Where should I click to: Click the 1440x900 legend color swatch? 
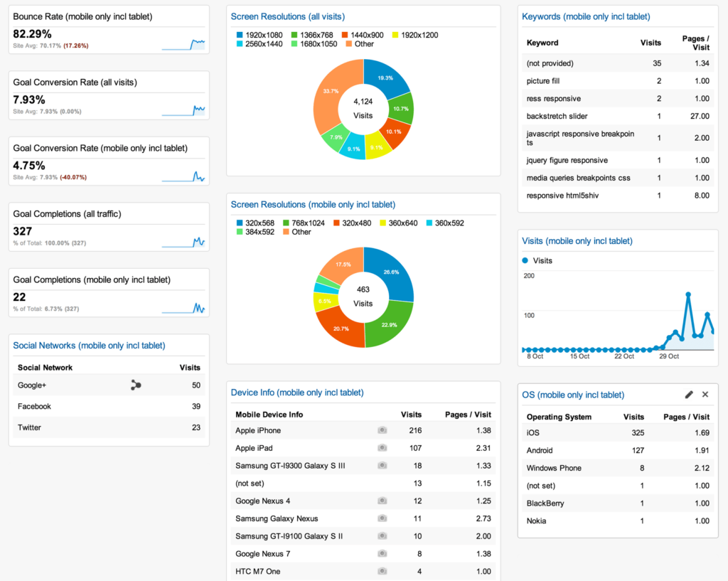coord(345,35)
